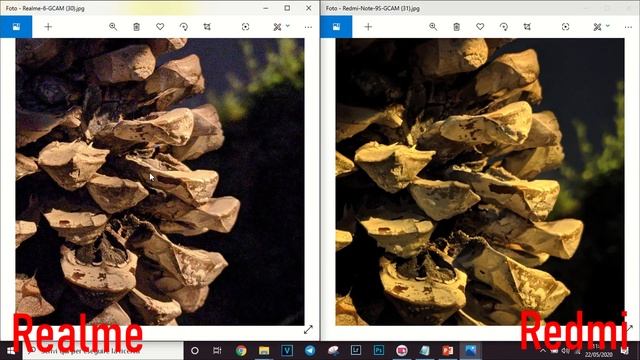The image size is (640, 360).
Task: Delete the Realme-6-GCAM photo
Action: point(136,27)
